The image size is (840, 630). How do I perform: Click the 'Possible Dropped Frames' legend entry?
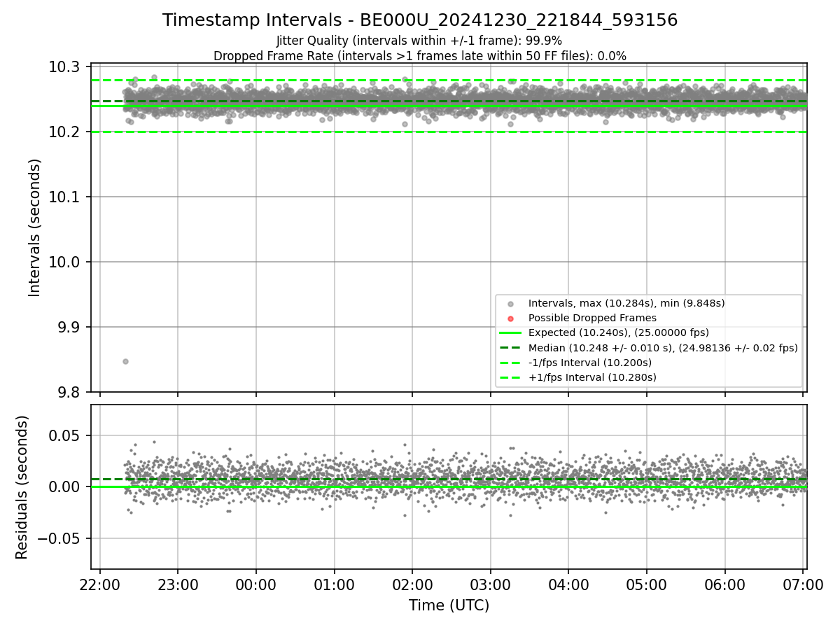[x=592, y=318]
